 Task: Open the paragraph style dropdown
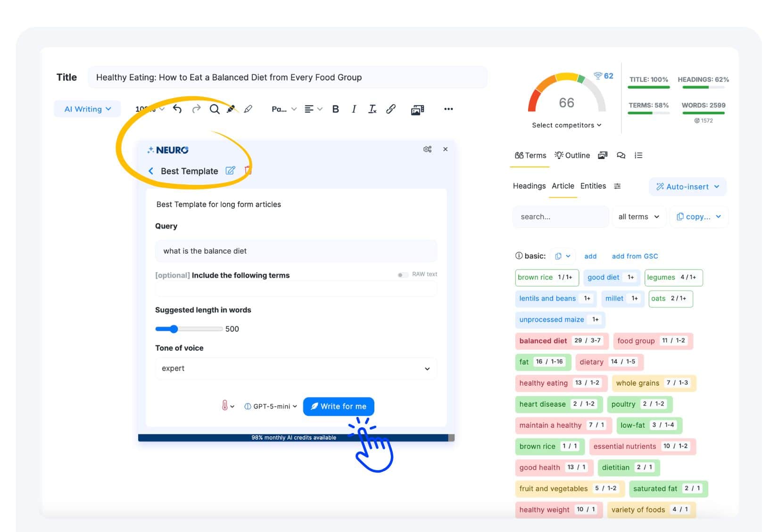[x=284, y=109]
